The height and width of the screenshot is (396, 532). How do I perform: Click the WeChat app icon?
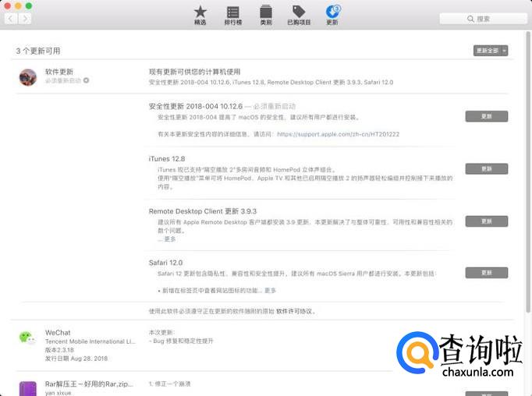pyautogui.click(x=27, y=338)
